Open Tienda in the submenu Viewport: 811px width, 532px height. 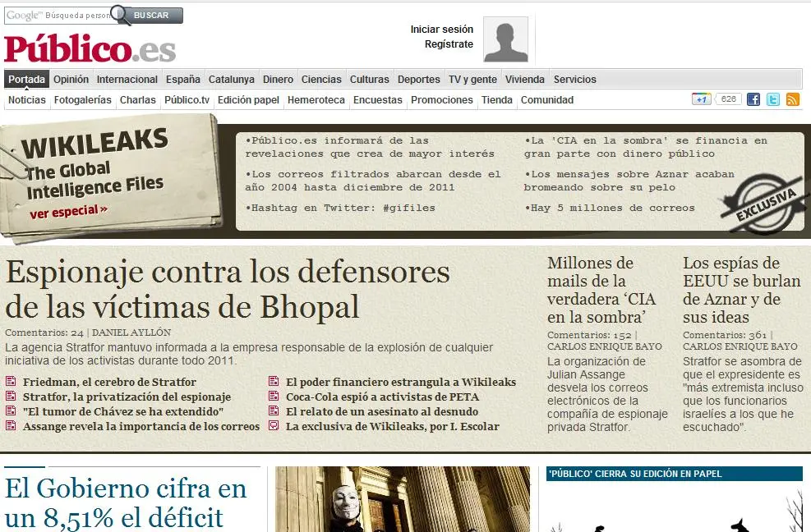496,100
